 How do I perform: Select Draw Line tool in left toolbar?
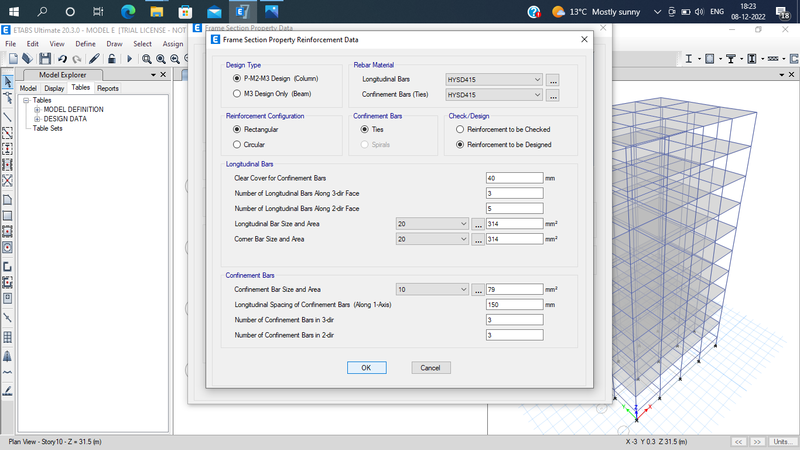8,118
